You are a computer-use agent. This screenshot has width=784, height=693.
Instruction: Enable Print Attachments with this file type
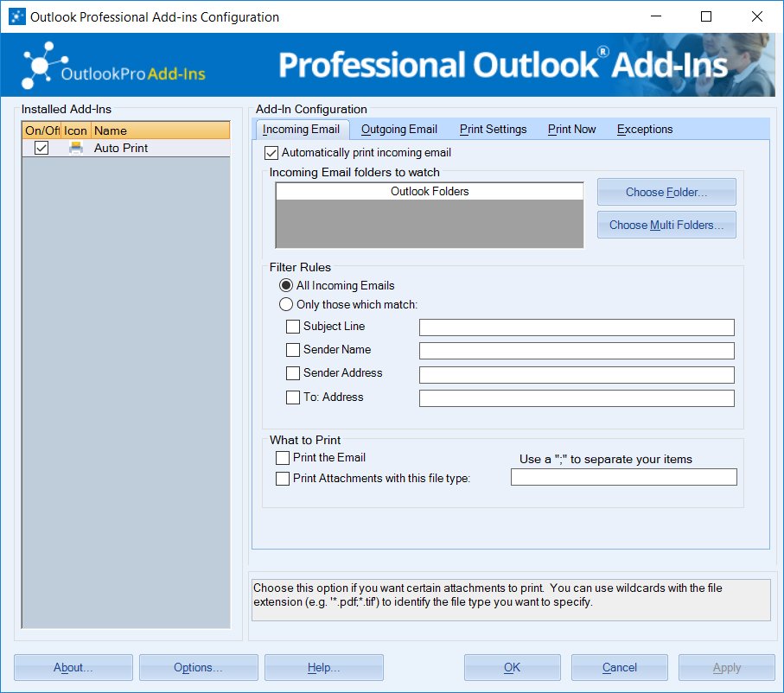coord(283,479)
